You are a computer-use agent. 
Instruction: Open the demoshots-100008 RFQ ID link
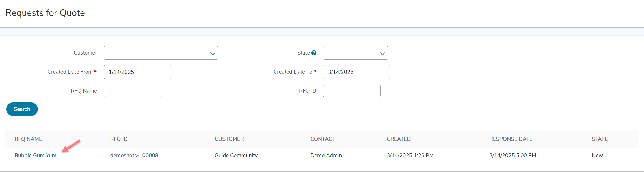(x=134, y=155)
